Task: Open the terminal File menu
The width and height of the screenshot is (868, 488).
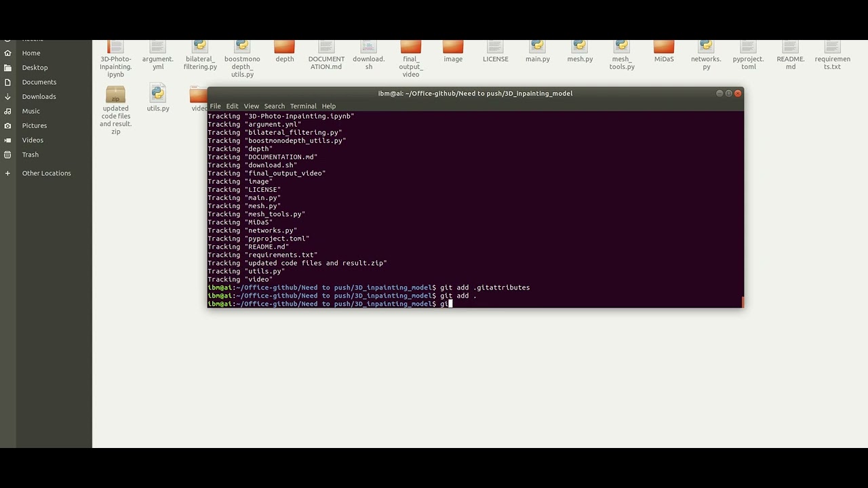Action: pyautogui.click(x=215, y=106)
